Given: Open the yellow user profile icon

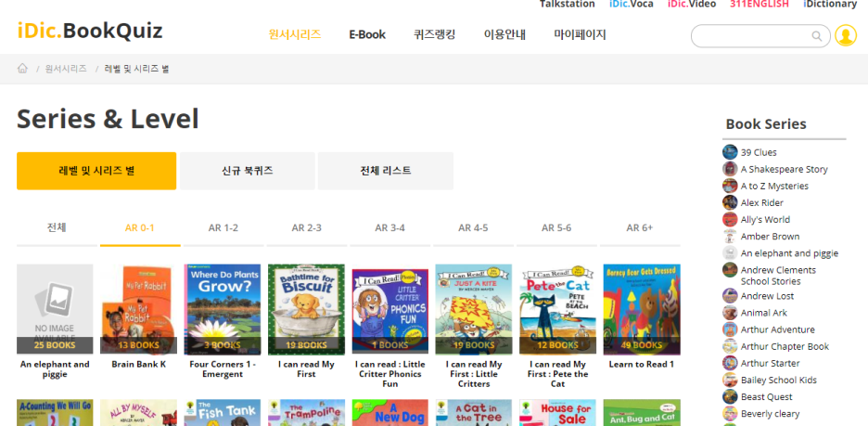Looking at the screenshot, I should click(x=846, y=35).
